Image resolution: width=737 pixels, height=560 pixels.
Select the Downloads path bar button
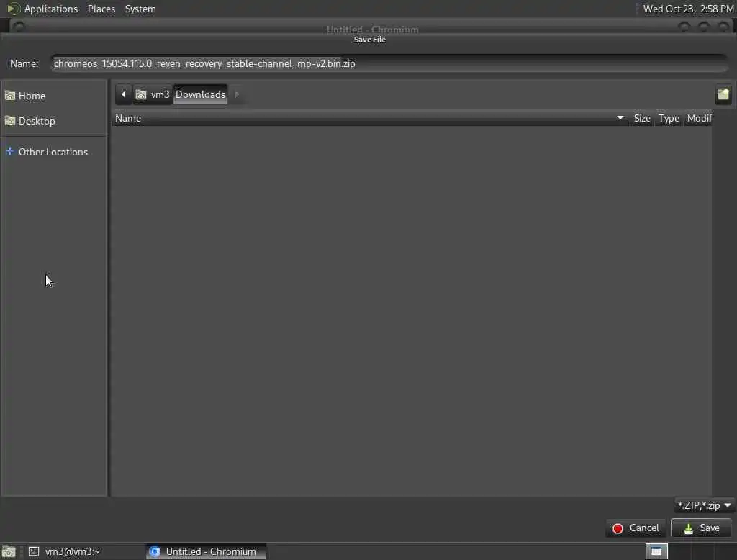tap(201, 94)
